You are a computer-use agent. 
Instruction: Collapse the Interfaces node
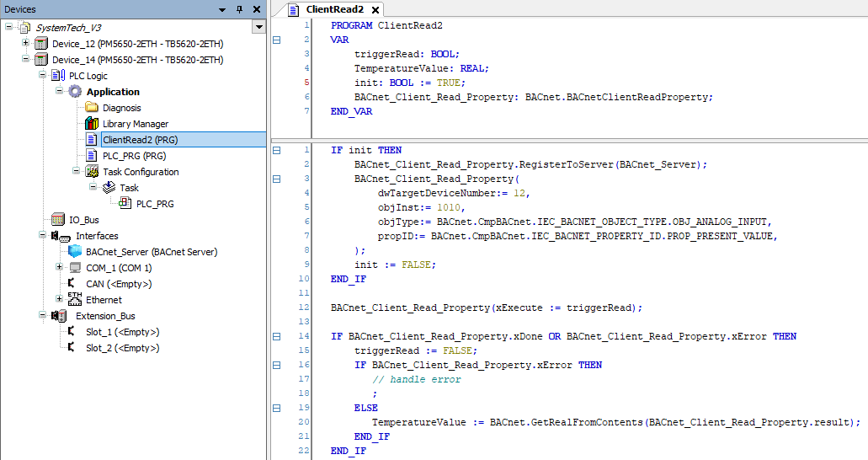tap(42, 236)
